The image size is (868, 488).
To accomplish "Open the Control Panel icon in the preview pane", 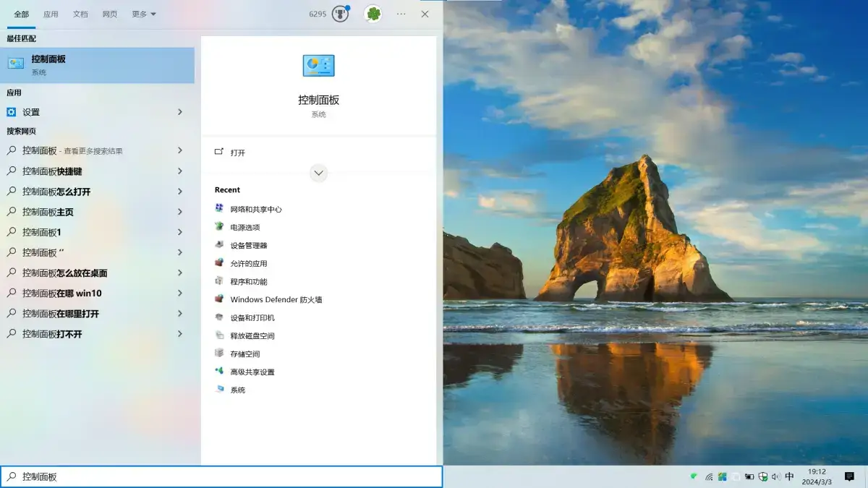I will (x=318, y=65).
